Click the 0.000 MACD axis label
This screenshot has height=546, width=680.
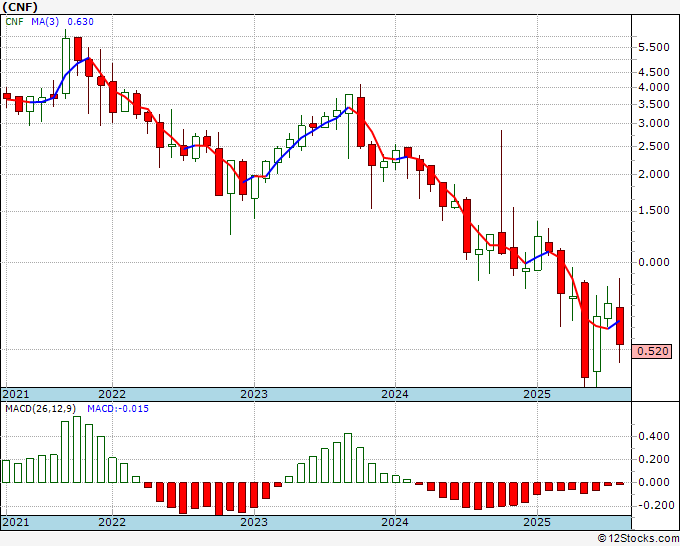click(x=654, y=482)
